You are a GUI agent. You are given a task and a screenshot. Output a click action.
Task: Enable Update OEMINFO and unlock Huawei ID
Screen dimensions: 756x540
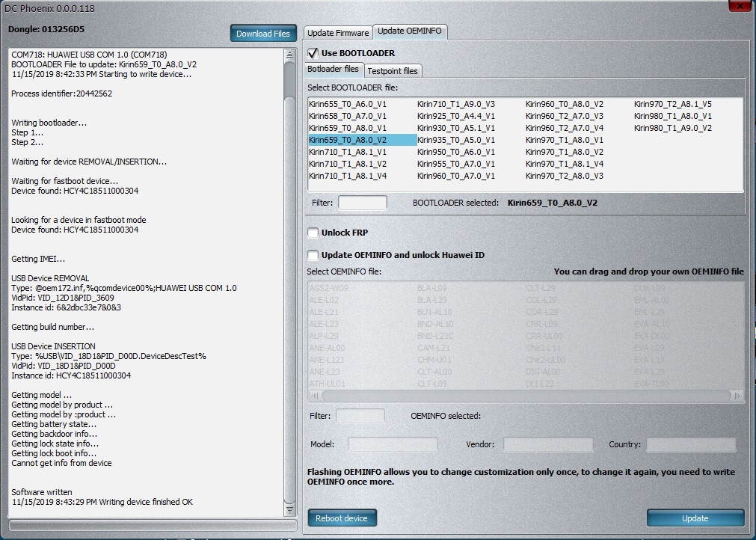(x=313, y=255)
